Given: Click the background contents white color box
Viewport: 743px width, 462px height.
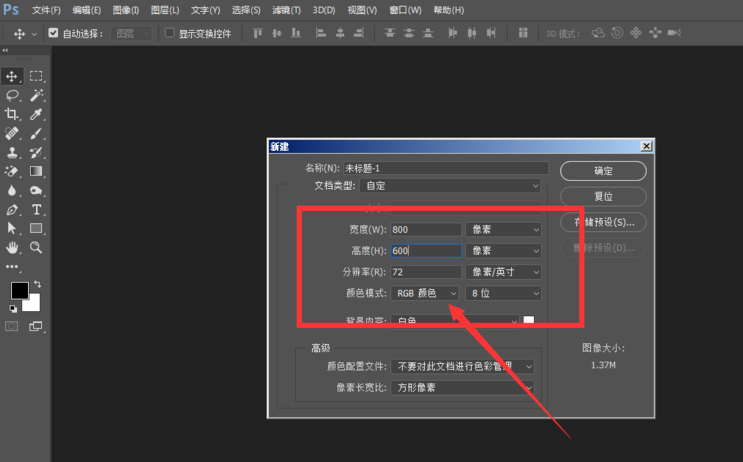Looking at the screenshot, I should 529,320.
